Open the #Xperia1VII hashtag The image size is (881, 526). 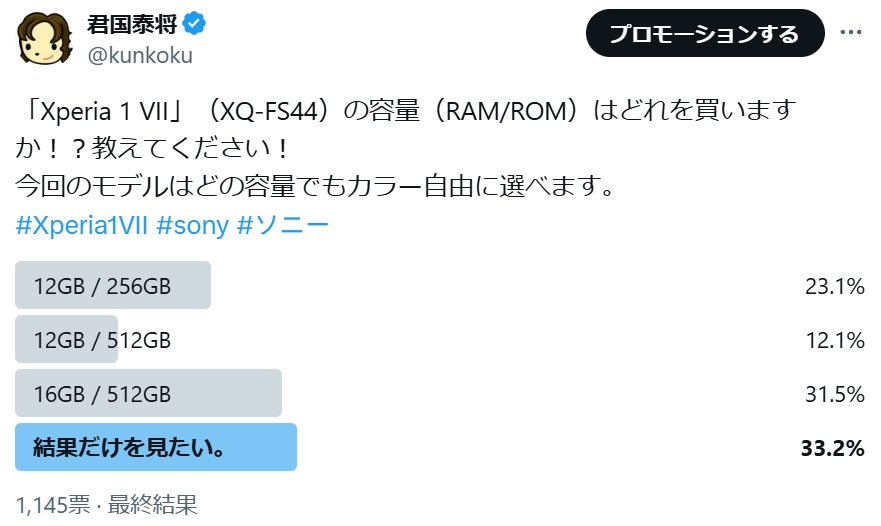(81, 225)
